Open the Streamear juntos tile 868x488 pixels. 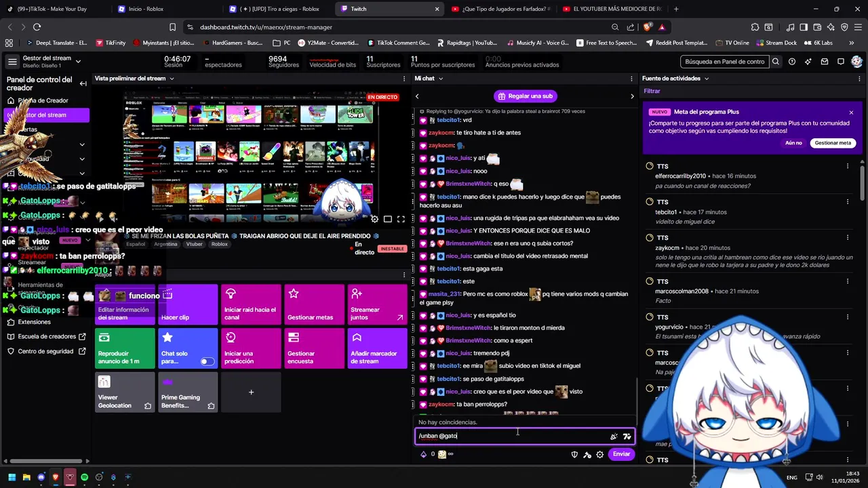tap(377, 304)
